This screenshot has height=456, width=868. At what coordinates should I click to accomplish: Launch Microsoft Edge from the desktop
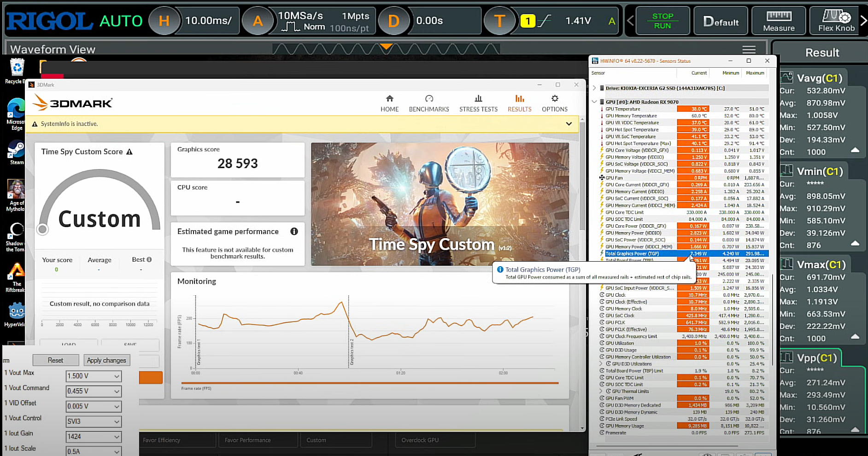coord(17,114)
